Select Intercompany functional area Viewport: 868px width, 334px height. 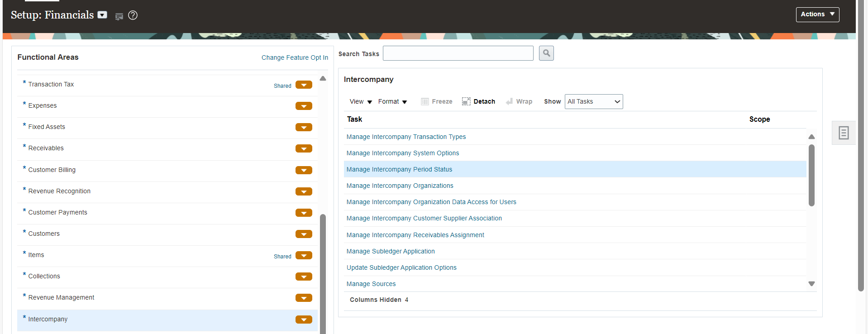tap(48, 319)
